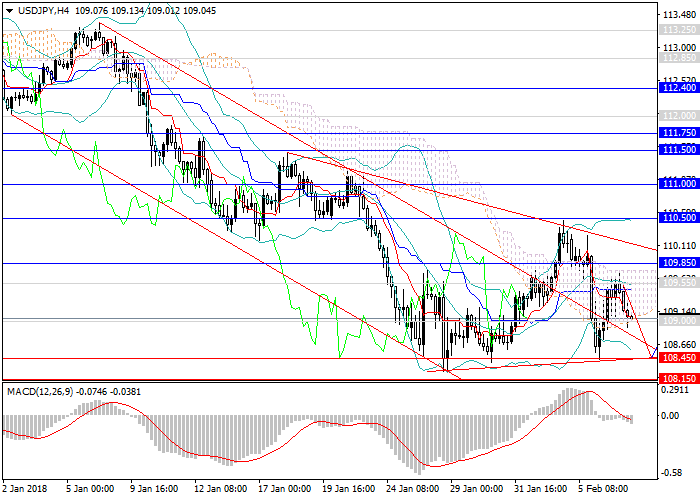Click the 2 Jan 2018 date label

[x=24, y=490]
